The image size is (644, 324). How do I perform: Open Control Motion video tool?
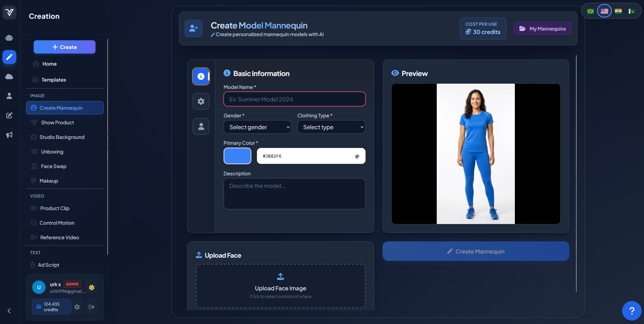tap(65, 223)
